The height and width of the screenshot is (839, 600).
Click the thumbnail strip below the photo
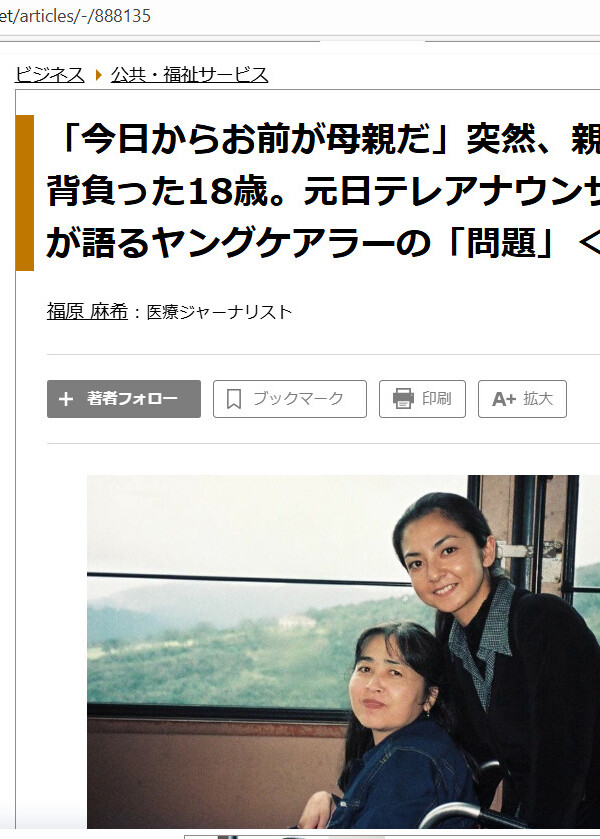coord(392,836)
